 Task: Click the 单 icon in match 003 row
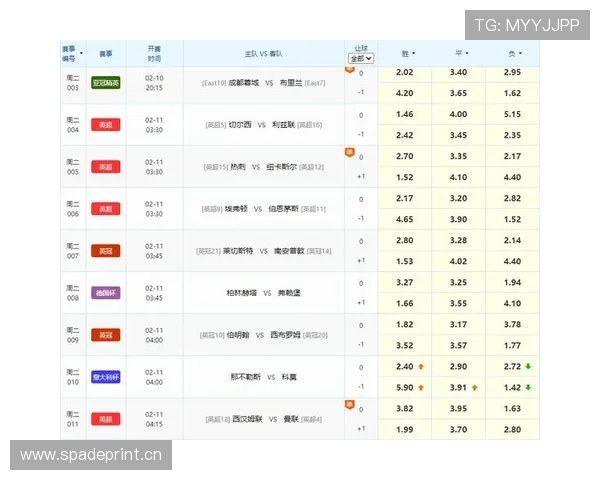tap(350, 70)
